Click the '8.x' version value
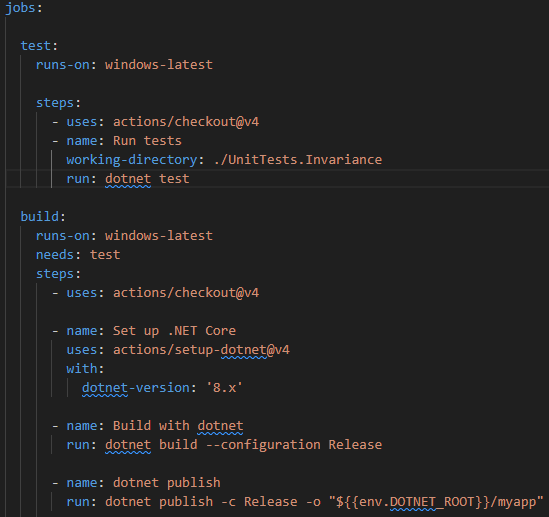The width and height of the screenshot is (549, 517). 224,388
